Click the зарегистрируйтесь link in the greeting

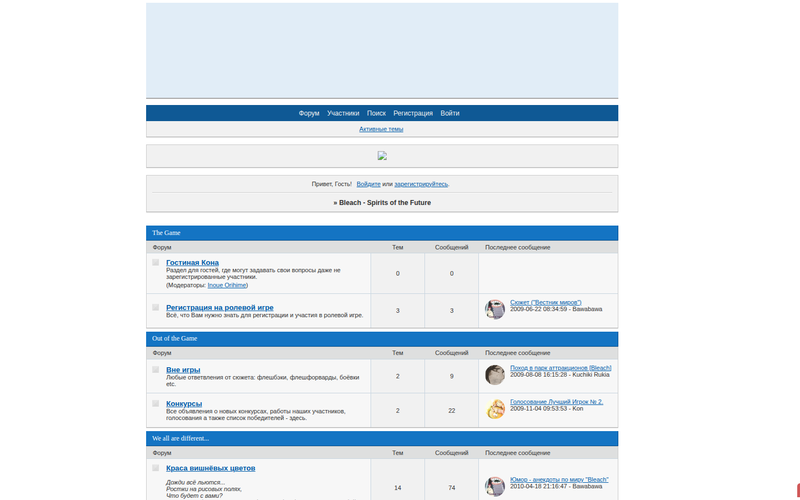(x=421, y=184)
